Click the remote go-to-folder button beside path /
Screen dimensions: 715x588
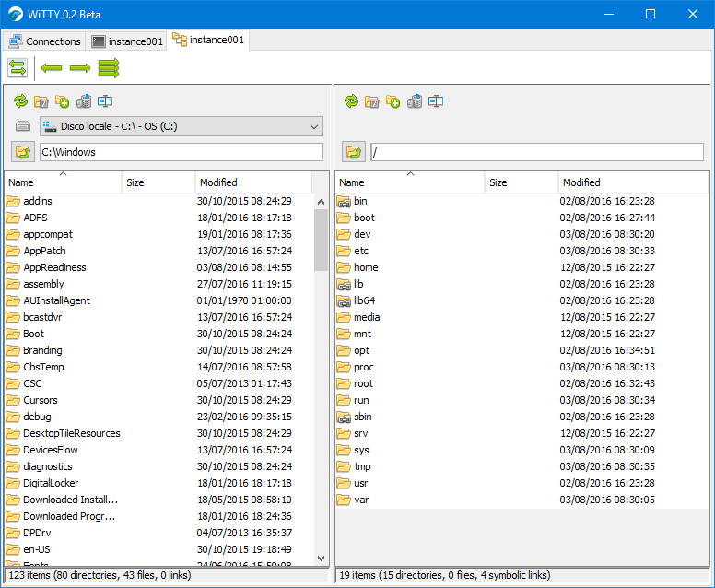tap(354, 152)
